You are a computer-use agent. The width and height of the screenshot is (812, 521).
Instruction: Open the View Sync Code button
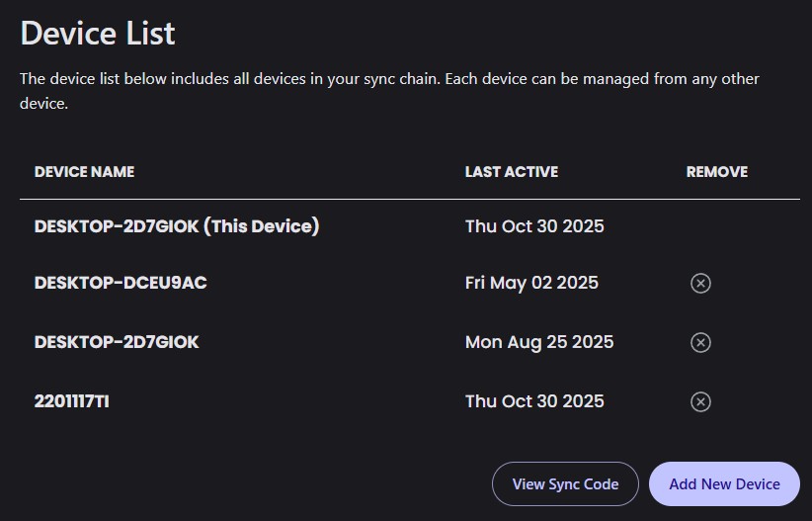click(565, 484)
